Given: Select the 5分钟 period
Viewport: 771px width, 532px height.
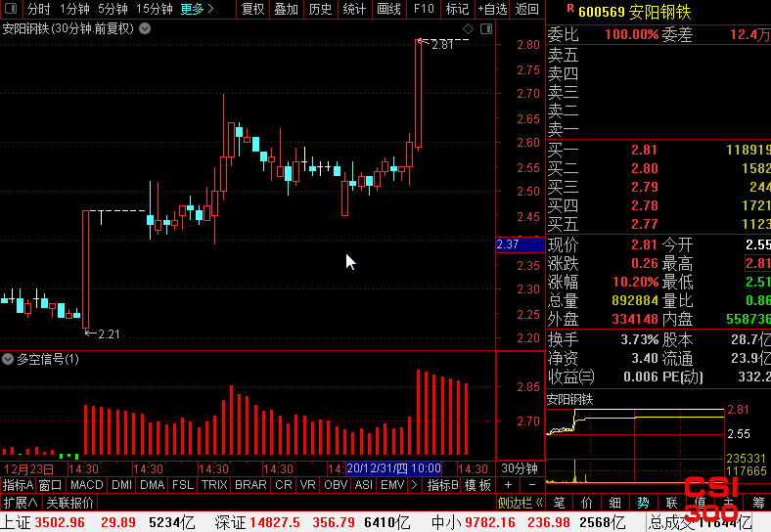Looking at the screenshot, I should pos(113,9).
